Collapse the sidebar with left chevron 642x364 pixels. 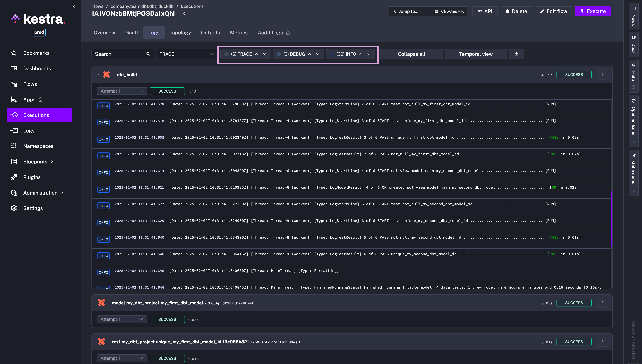tap(74, 6)
